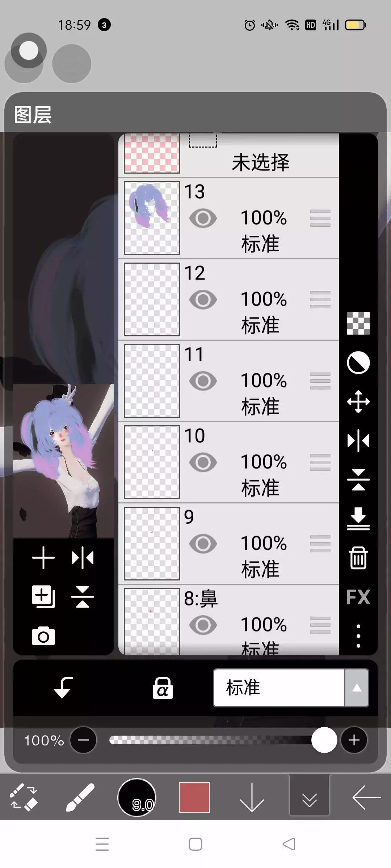Open the 标准 blend mode dropdown
The width and height of the screenshot is (391, 868).
point(279,688)
